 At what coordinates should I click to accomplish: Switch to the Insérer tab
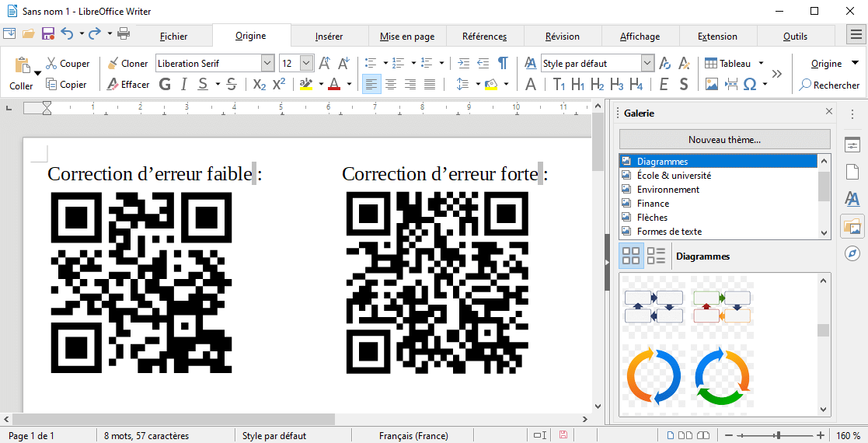(x=329, y=37)
